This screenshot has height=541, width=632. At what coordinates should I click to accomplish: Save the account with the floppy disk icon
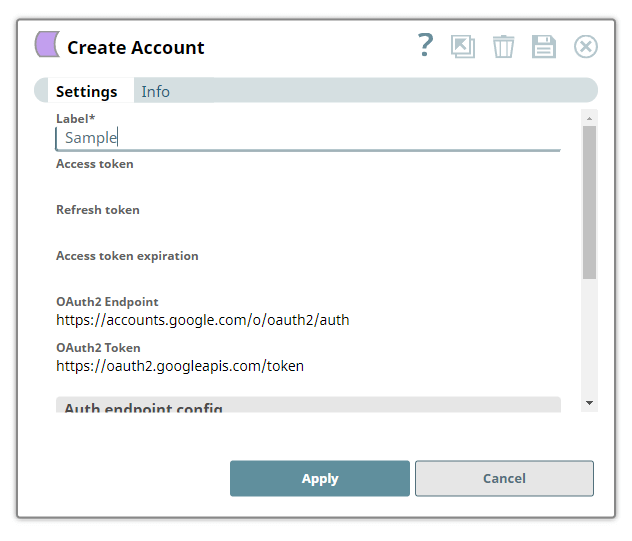pyautogui.click(x=543, y=47)
